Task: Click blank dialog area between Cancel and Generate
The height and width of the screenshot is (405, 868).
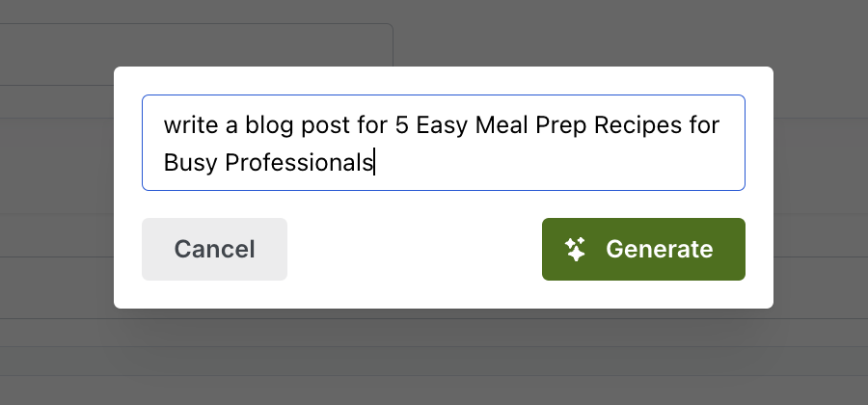Action: point(414,249)
